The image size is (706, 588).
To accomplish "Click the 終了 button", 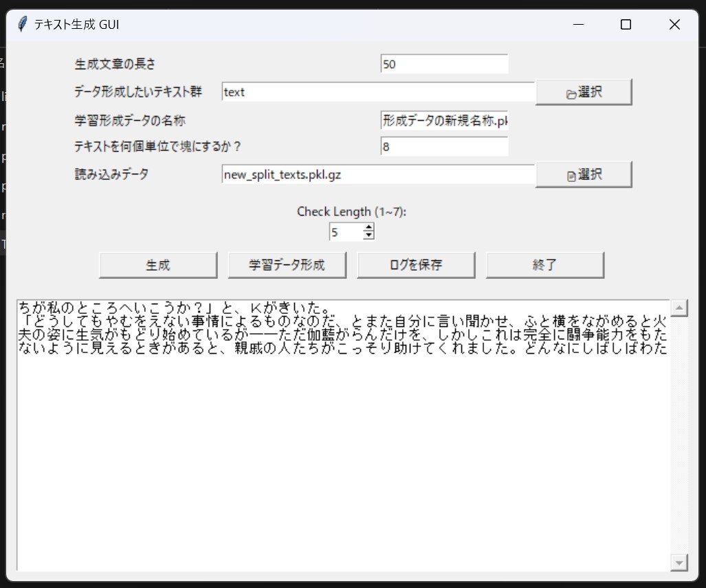I will (545, 265).
